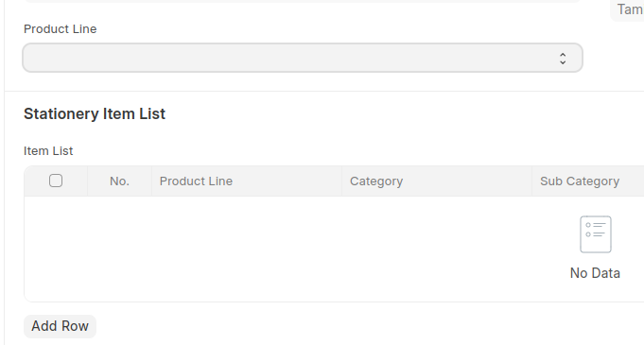
Task: Click the cut-off field above Product Line label
Action: [x=303, y=1]
